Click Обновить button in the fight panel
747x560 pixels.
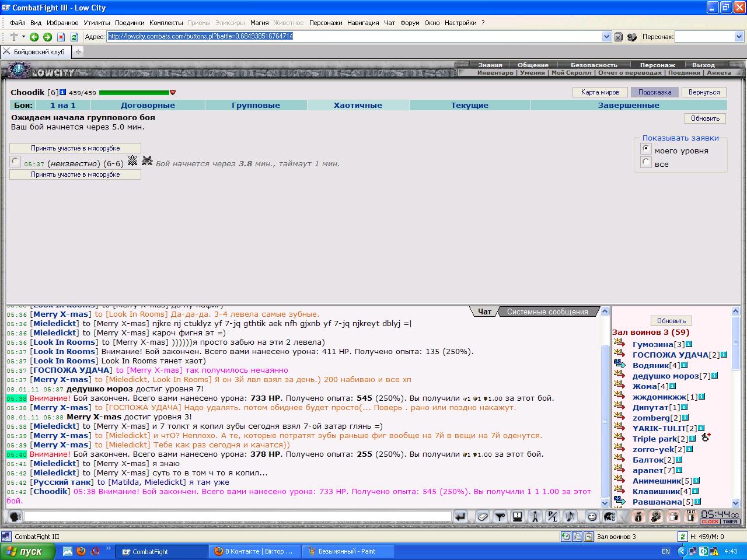point(705,118)
